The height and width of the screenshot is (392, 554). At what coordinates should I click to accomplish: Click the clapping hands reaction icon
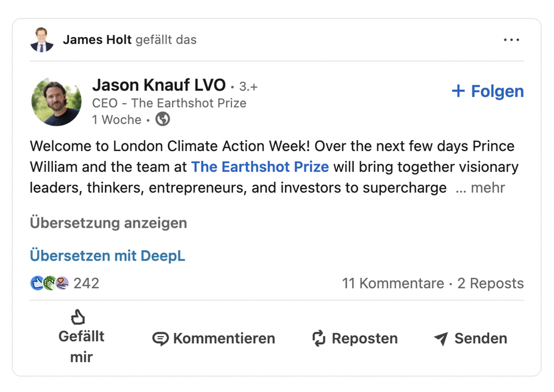48,283
